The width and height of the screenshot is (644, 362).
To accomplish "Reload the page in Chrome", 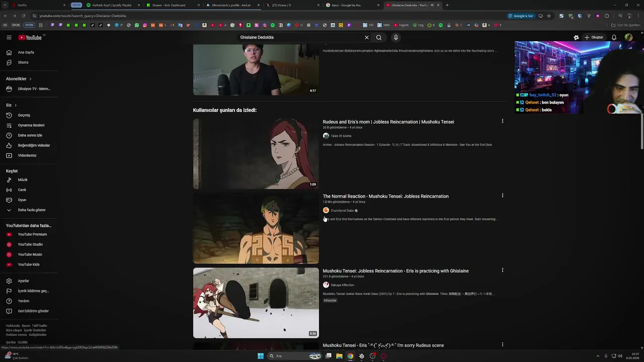I will [23, 16].
